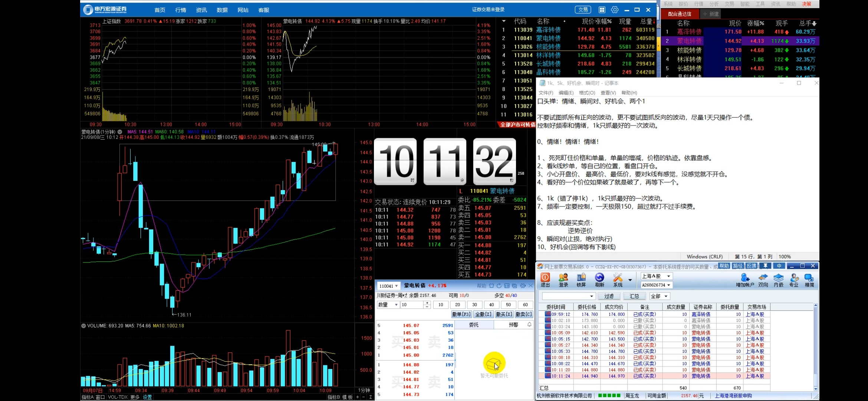The width and height of the screenshot is (868, 401).
Task: Set quantity preset to 30
Action: pos(474,305)
